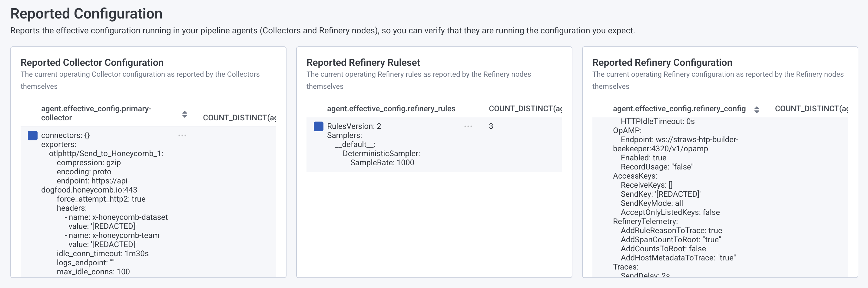Click the sort arrows beside primary-collector column header
The width and height of the screenshot is (868, 288).
tap(185, 114)
